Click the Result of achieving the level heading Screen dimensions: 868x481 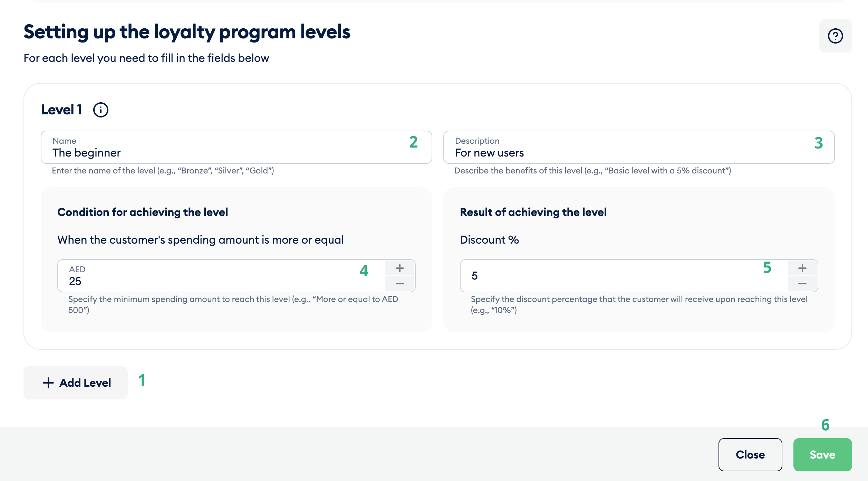[533, 212]
